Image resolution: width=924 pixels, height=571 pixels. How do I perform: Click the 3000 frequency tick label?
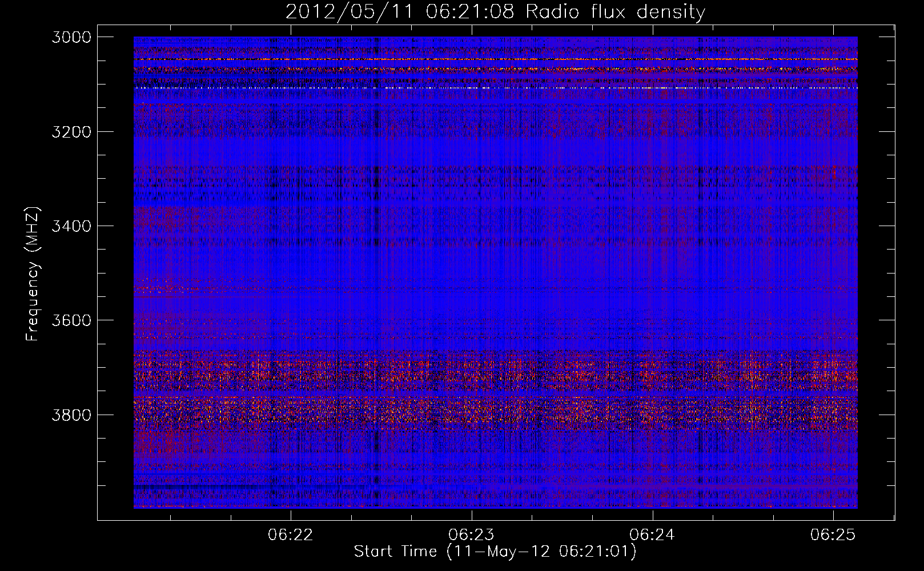[71, 37]
